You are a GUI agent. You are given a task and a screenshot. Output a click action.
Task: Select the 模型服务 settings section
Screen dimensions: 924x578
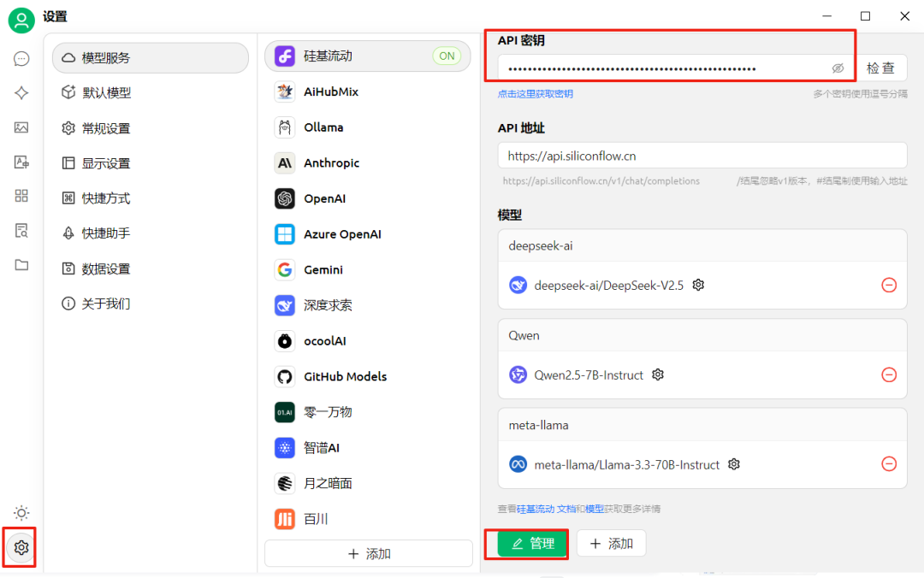pos(151,58)
